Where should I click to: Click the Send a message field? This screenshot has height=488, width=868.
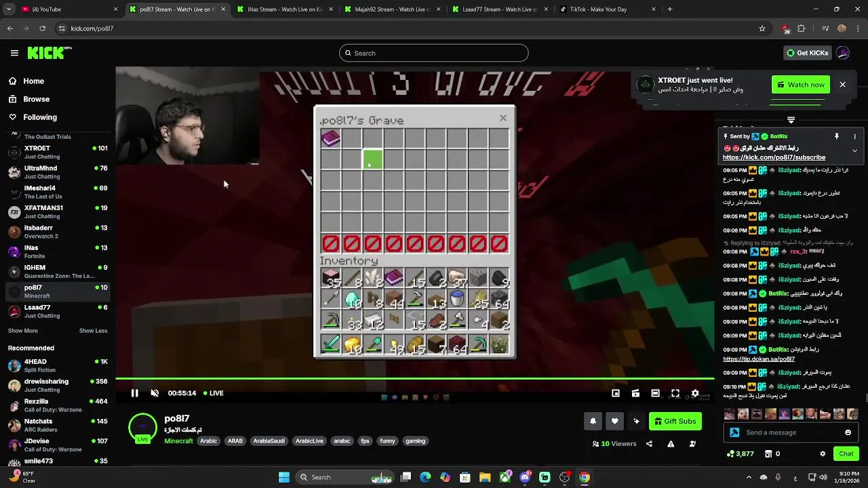point(791,432)
